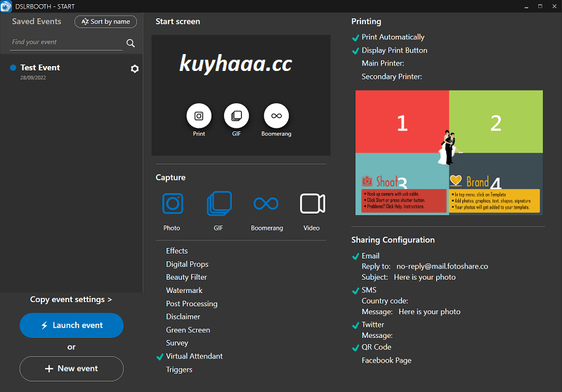Select the Boomerang infinity capture icon
This screenshot has height=392, width=562.
pos(266,204)
